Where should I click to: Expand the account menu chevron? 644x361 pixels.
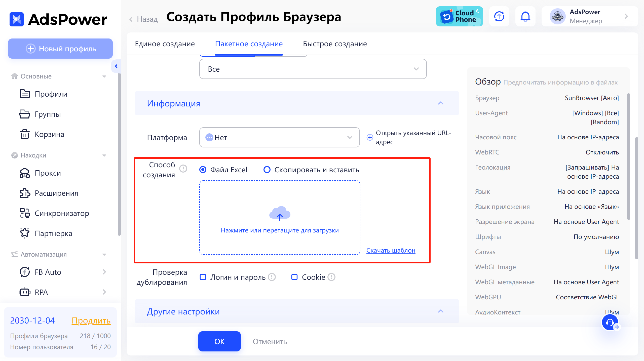pos(626,16)
